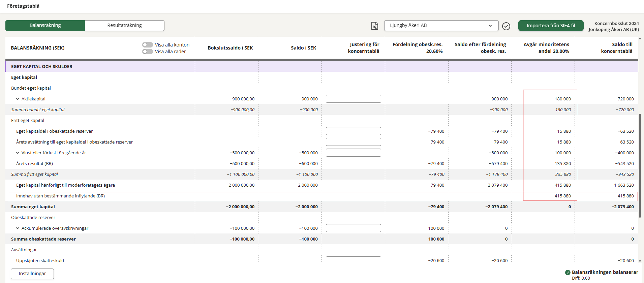Image resolution: width=644 pixels, height=283 pixels.
Task: Enable the 'Visa alla rader' switch
Action: tap(148, 52)
